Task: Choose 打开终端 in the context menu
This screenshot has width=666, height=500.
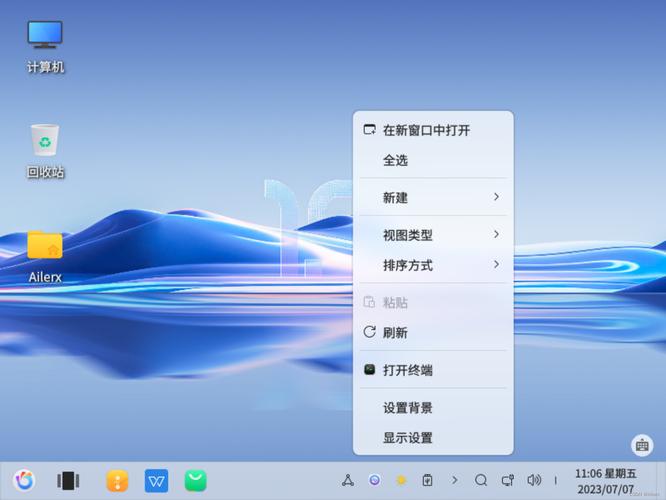Action: [x=433, y=370]
